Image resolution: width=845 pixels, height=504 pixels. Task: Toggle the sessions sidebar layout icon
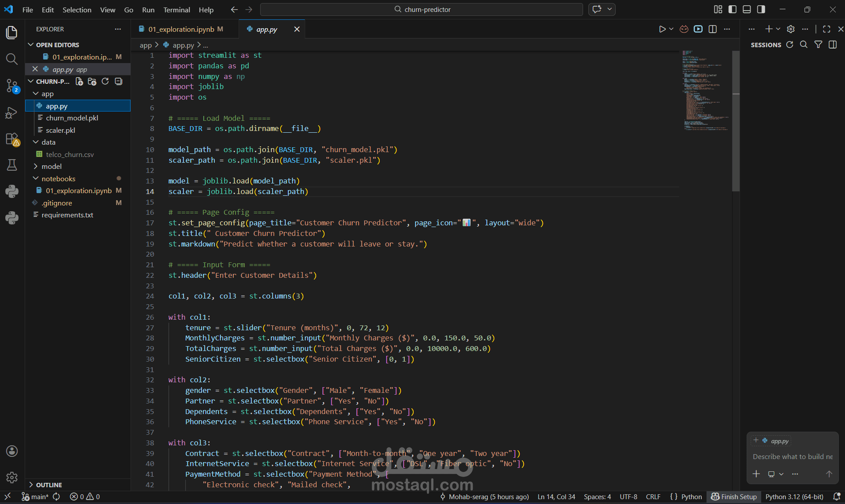(833, 45)
